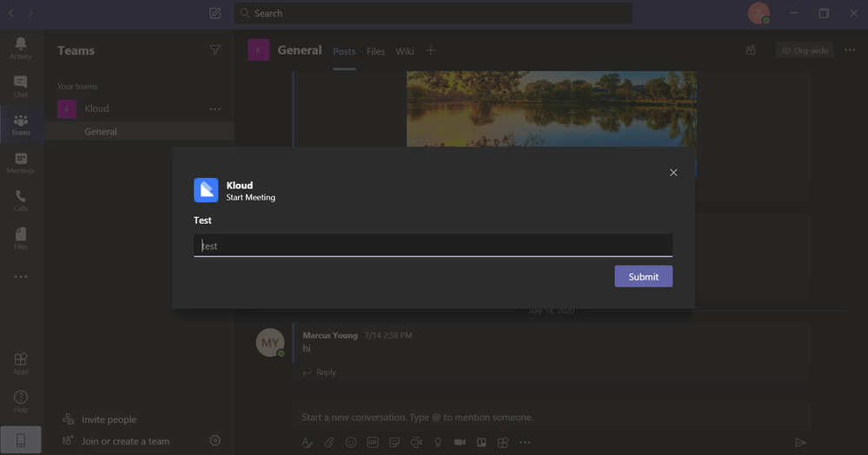The width and height of the screenshot is (868, 455).
Task: Close the Kloud Start Meeting dialog
Action: pyautogui.click(x=673, y=173)
